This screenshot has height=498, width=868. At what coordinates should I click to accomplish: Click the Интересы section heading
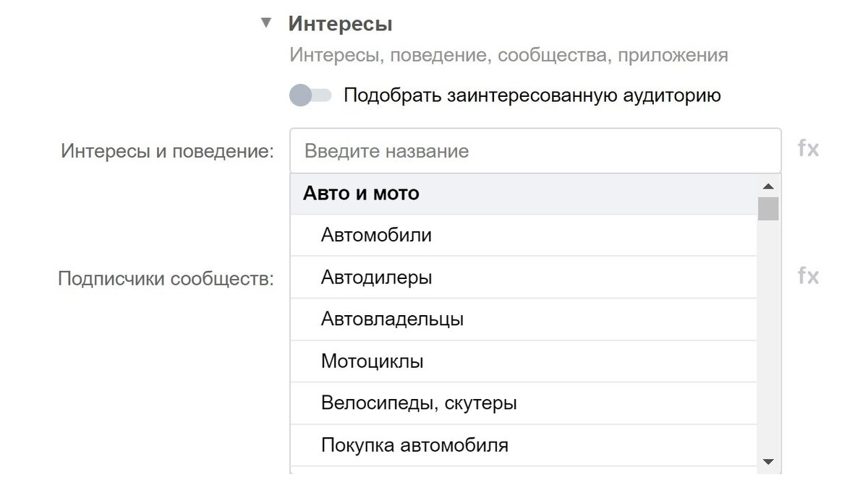(x=340, y=24)
